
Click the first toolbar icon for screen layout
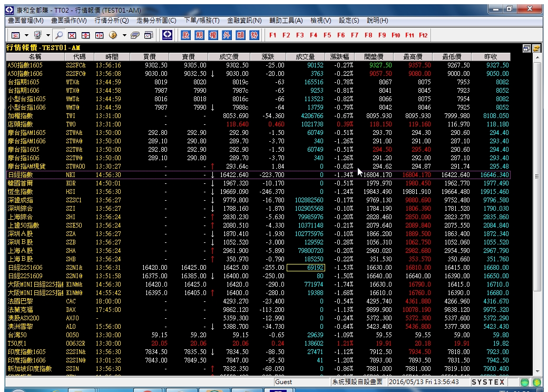click(x=15, y=35)
